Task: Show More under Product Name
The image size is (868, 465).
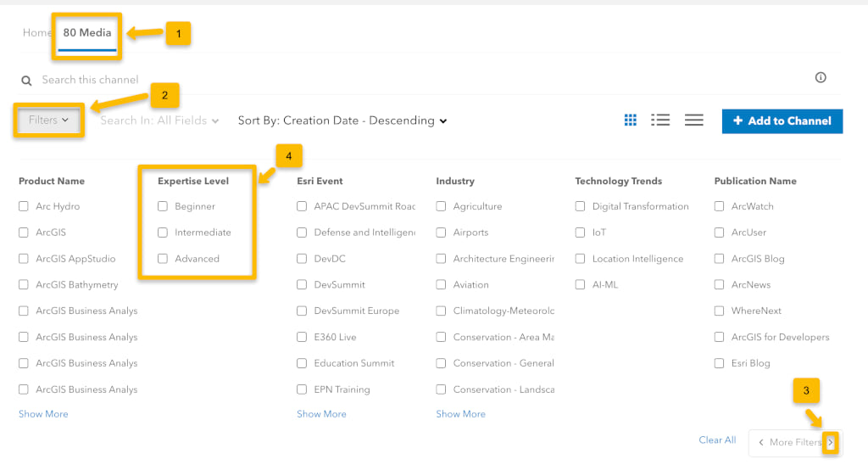Action: (43, 414)
